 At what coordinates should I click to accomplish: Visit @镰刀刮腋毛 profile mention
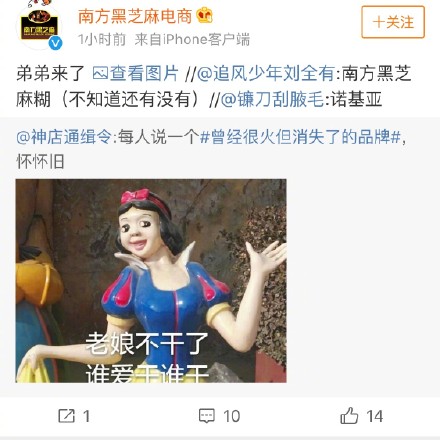click(272, 99)
